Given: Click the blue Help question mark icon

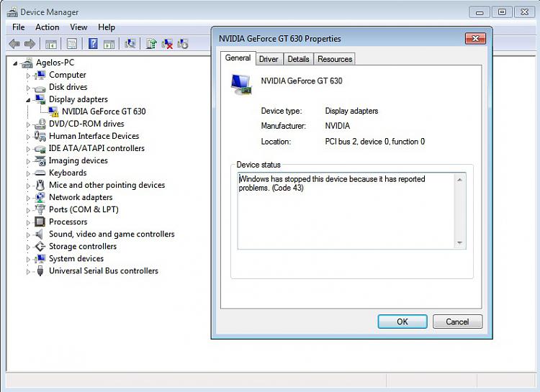Looking at the screenshot, I should click(x=93, y=44).
